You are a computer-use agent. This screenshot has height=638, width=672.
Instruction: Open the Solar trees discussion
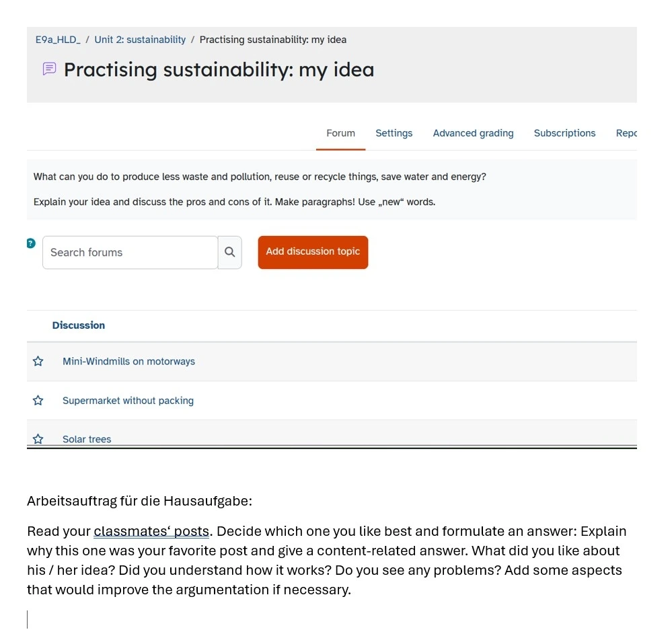(x=87, y=439)
